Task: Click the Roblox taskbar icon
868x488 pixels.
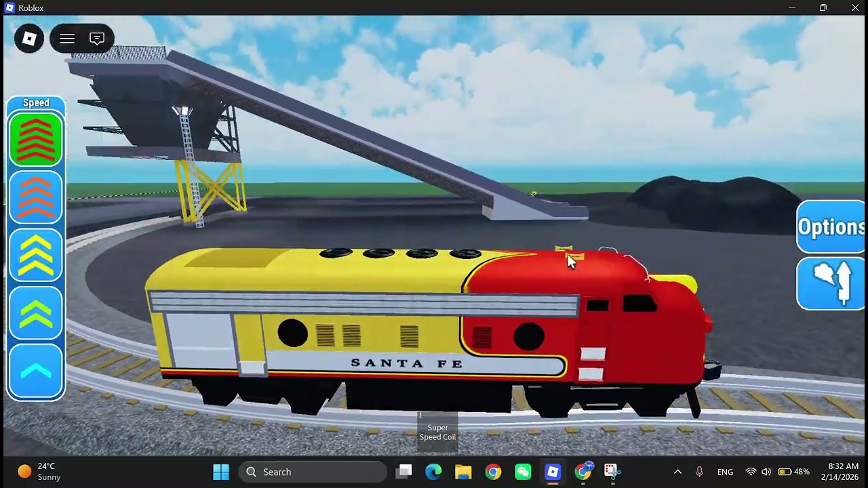Action: click(x=553, y=472)
